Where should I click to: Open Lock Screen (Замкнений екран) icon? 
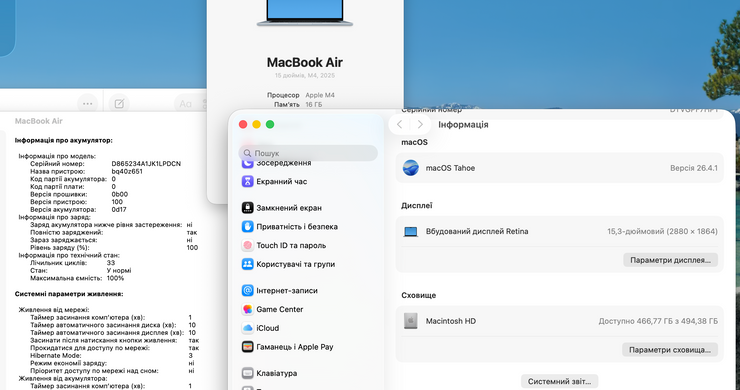(247, 208)
